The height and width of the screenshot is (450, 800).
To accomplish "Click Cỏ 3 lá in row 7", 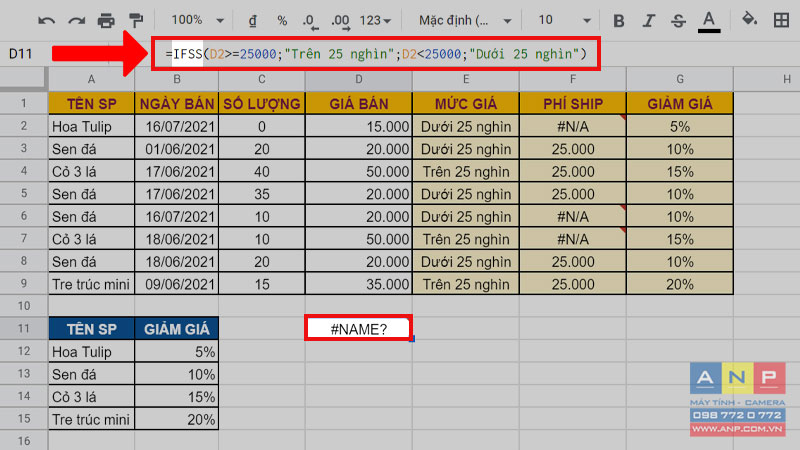I will (91, 239).
